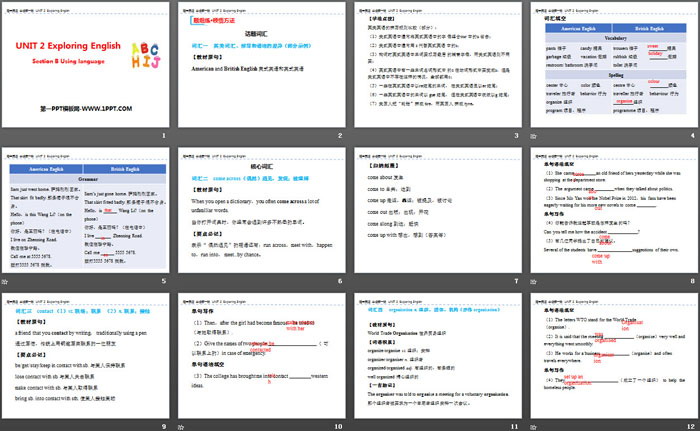The image size is (700, 431).
Task: Select slide 1 titled UNIT 2 Exploring English
Action: tap(86, 65)
